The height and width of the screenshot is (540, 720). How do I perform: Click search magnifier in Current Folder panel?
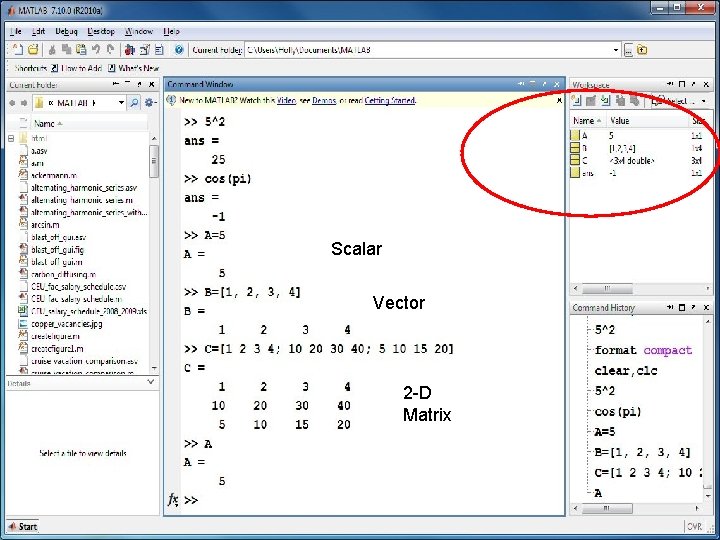click(x=134, y=102)
